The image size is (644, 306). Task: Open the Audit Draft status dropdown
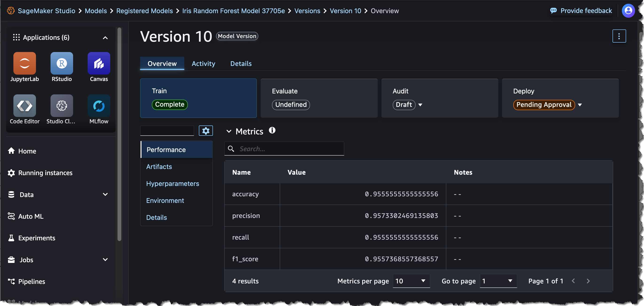pos(420,105)
